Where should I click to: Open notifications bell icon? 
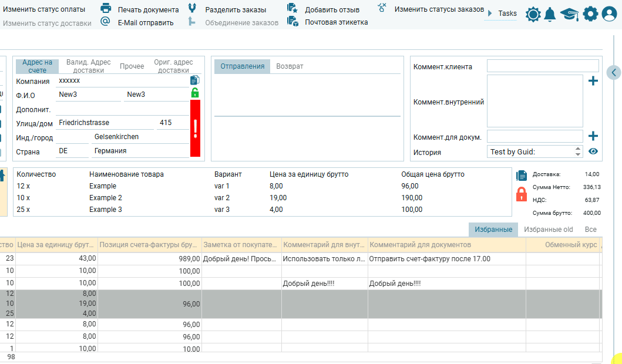point(550,15)
